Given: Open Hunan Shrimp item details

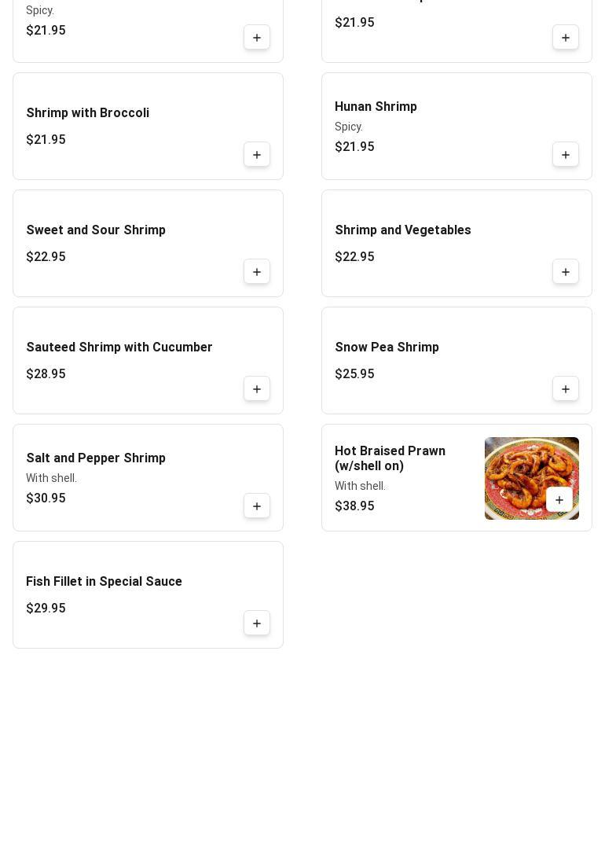Looking at the screenshot, I should pyautogui.click(x=376, y=106).
